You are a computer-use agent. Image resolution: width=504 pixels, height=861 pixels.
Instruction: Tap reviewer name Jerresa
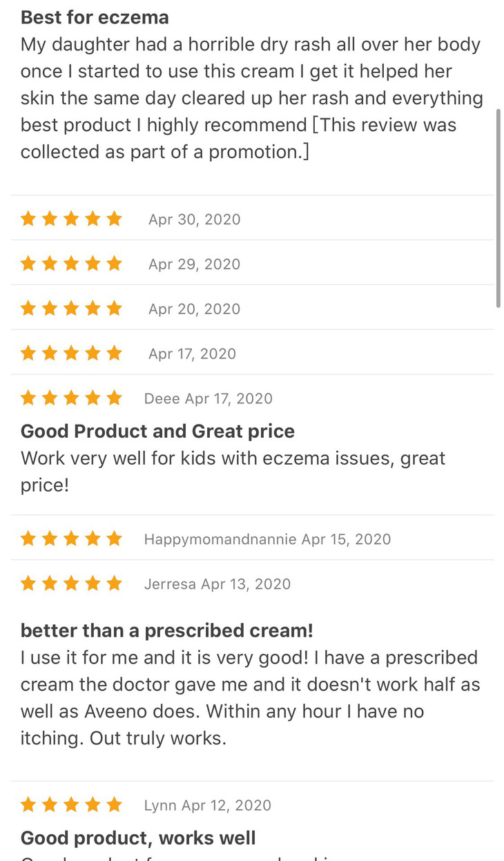tap(170, 584)
